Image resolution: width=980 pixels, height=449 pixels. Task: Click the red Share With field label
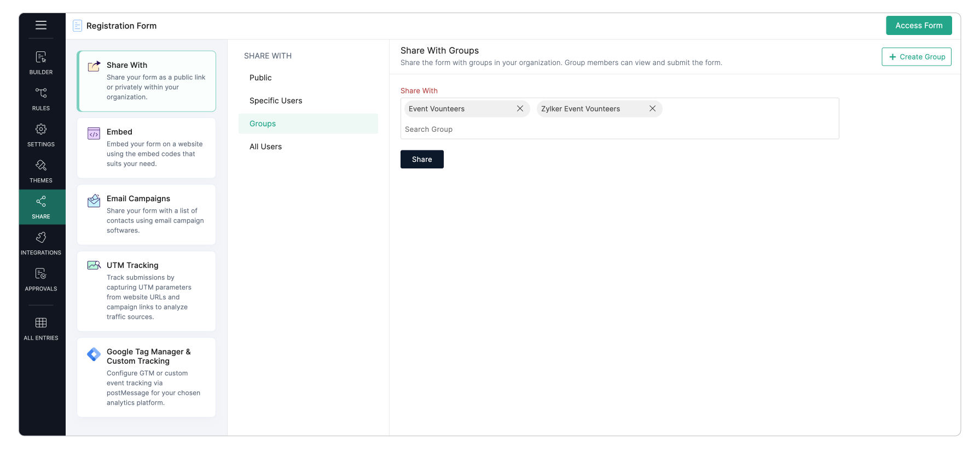click(419, 91)
